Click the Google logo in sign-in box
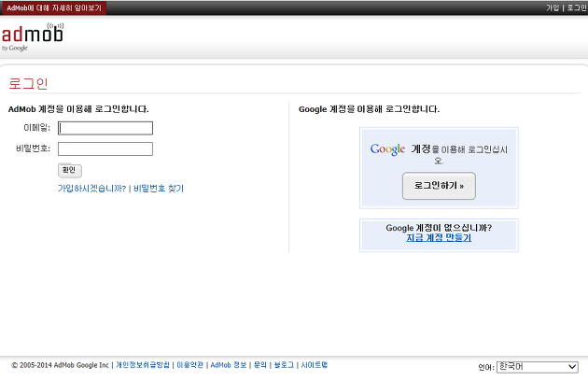The image size is (588, 381). 387,149
